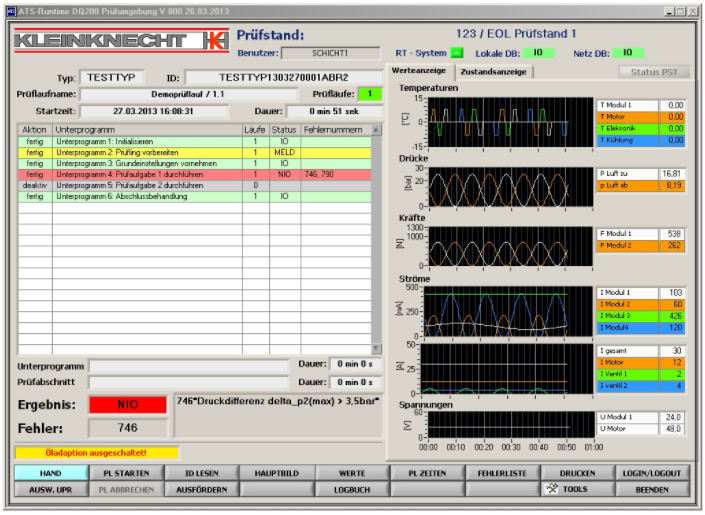Click the BEENDEN button

652,489
